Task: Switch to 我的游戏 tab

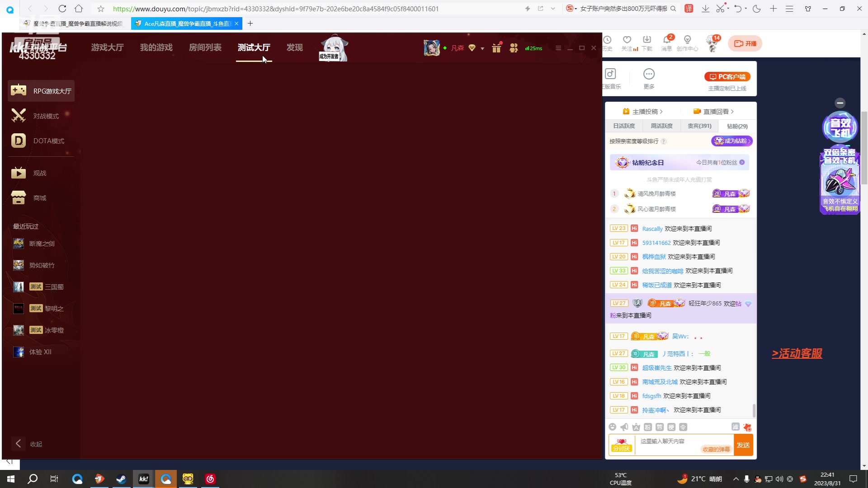Action: pyautogui.click(x=156, y=47)
